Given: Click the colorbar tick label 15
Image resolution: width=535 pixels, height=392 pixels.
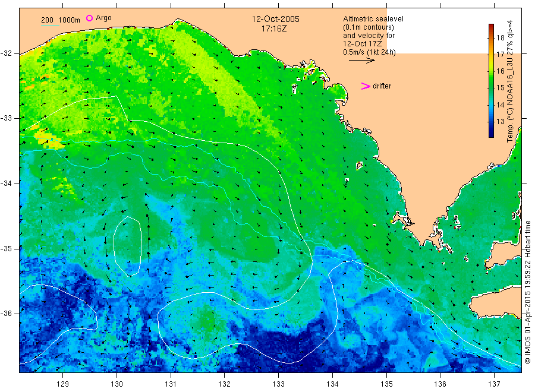Looking at the screenshot, I should click(x=500, y=88).
